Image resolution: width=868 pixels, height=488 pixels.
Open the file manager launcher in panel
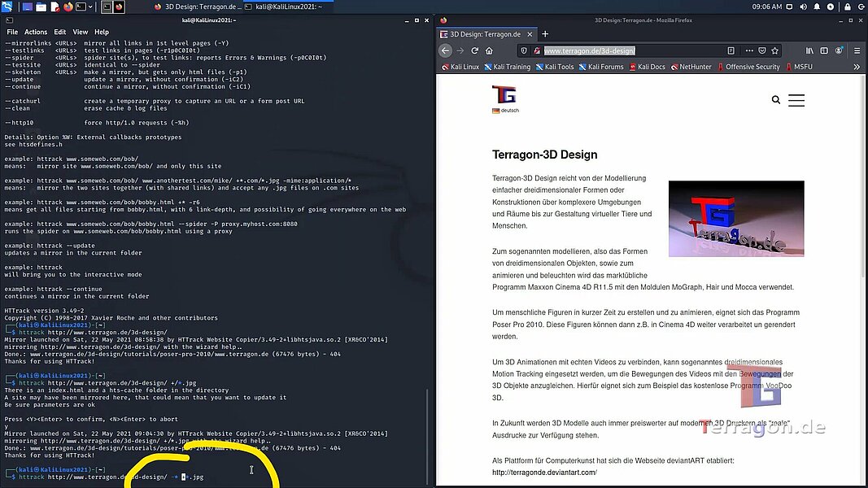pos(41,7)
